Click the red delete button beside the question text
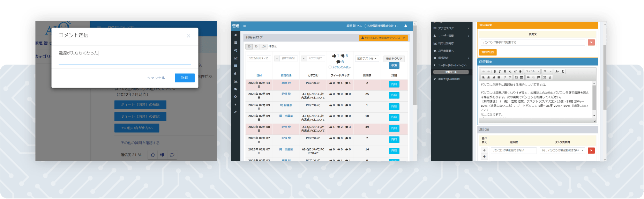The image size is (644, 199). point(591,42)
